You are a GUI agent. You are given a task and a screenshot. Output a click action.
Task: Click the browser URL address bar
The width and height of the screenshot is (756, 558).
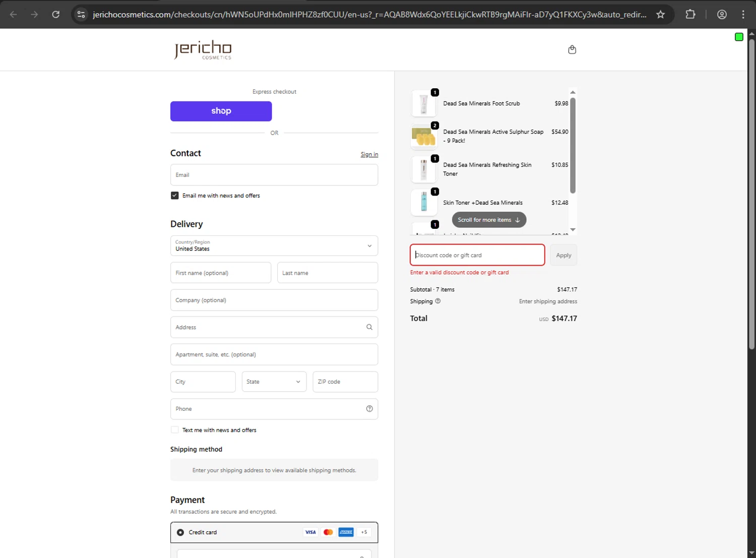coord(369,15)
